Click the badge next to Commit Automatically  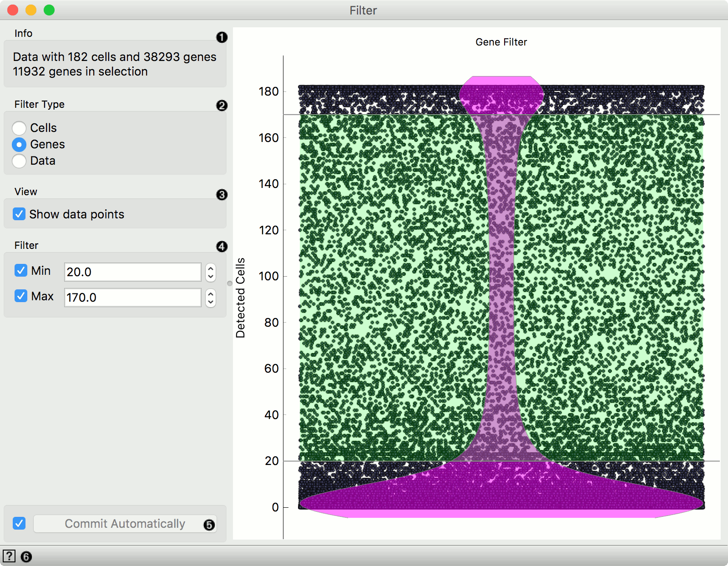pyautogui.click(x=209, y=525)
